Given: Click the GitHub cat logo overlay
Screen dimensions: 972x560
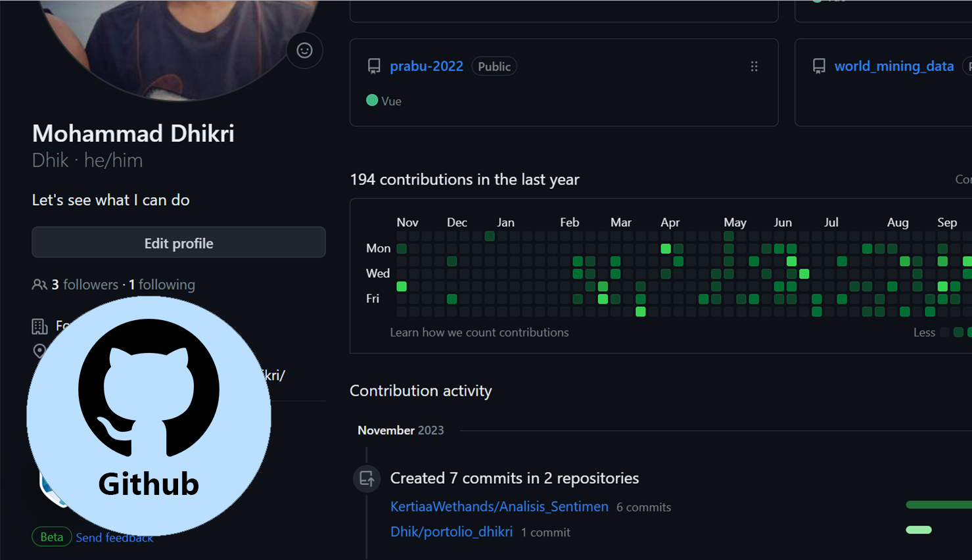Looking at the screenshot, I should [149, 389].
